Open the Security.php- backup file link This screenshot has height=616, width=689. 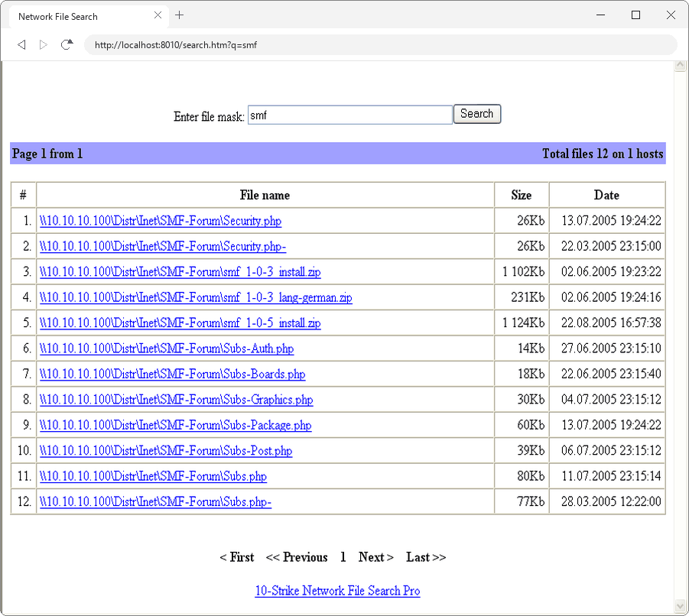pyautogui.click(x=163, y=246)
